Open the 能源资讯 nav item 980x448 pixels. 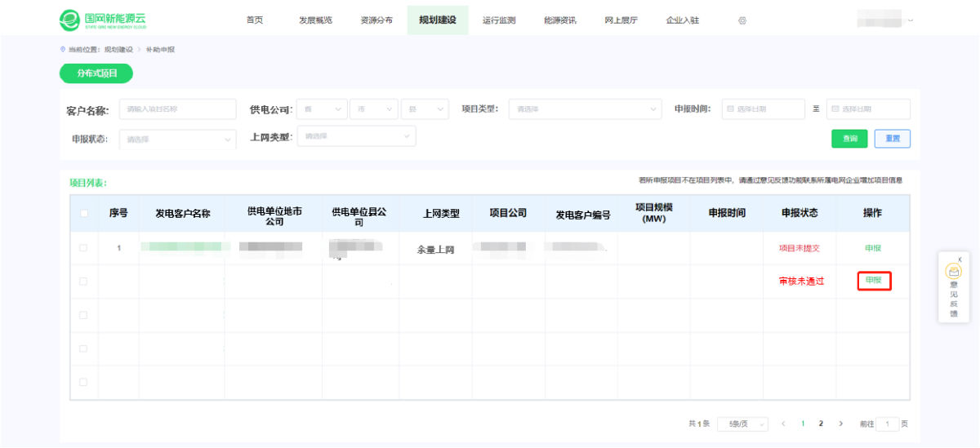point(560,20)
